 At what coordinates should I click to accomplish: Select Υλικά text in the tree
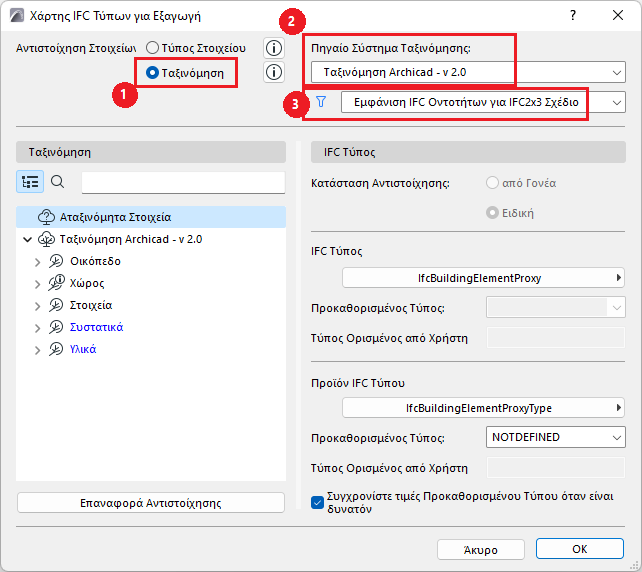pyautogui.click(x=83, y=349)
